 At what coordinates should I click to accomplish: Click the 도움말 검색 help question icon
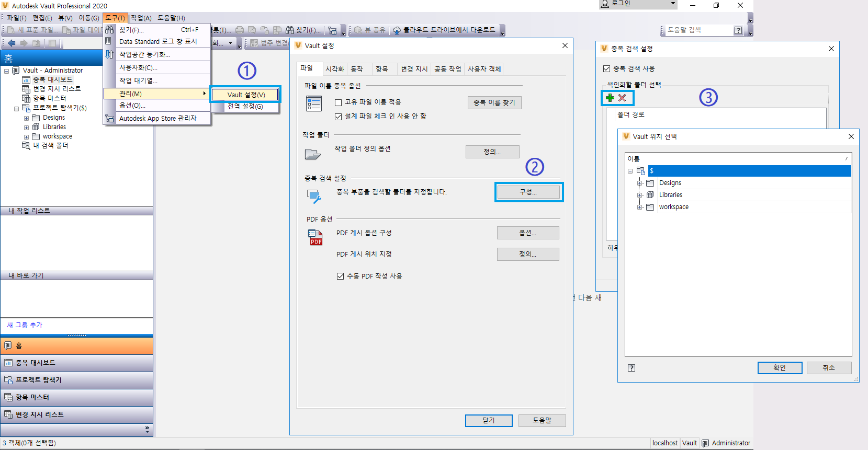pyautogui.click(x=738, y=30)
